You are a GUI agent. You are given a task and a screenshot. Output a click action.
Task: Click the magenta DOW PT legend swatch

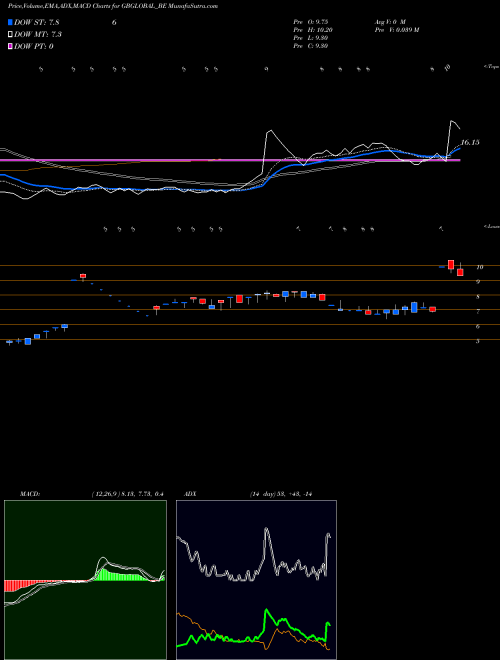11,46
